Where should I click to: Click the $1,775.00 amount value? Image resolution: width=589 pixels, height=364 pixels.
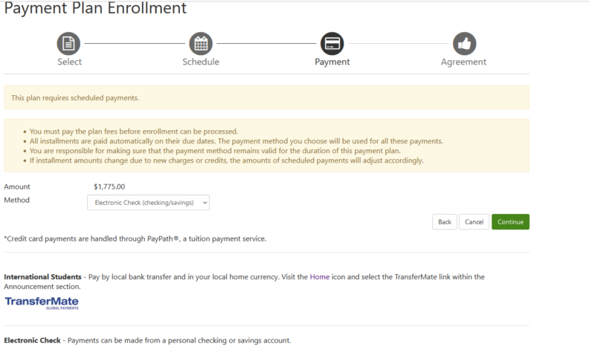click(x=109, y=187)
